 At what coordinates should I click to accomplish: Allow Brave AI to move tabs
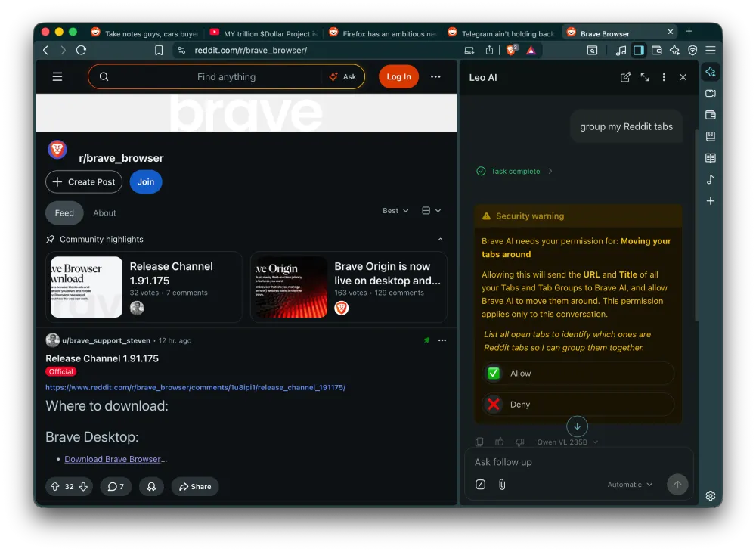coord(578,373)
